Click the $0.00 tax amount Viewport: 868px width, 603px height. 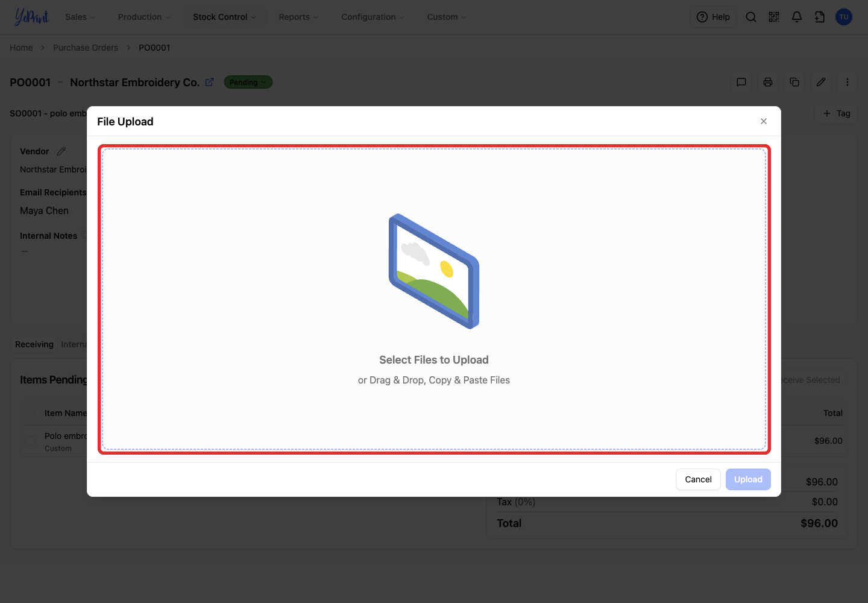[x=825, y=502]
